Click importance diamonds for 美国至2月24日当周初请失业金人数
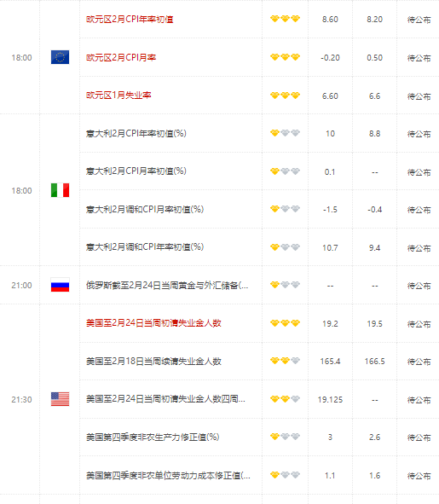439x504 pixels. [x=285, y=323]
